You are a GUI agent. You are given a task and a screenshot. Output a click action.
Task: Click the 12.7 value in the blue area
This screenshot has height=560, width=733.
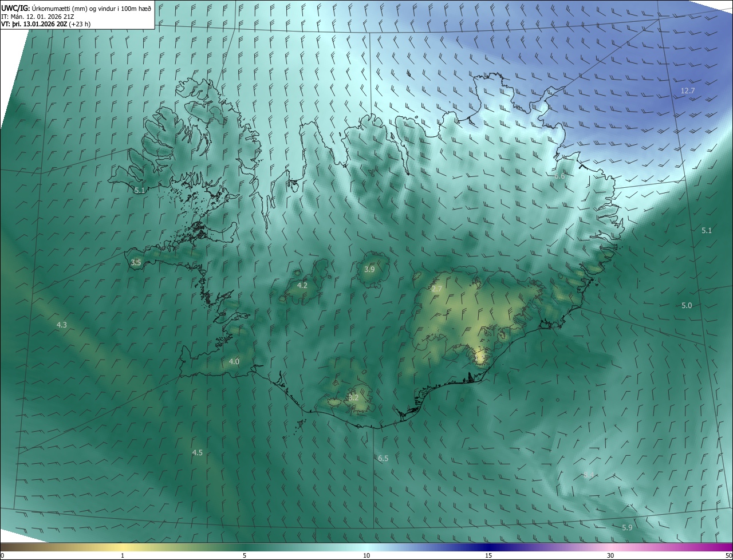point(687,91)
